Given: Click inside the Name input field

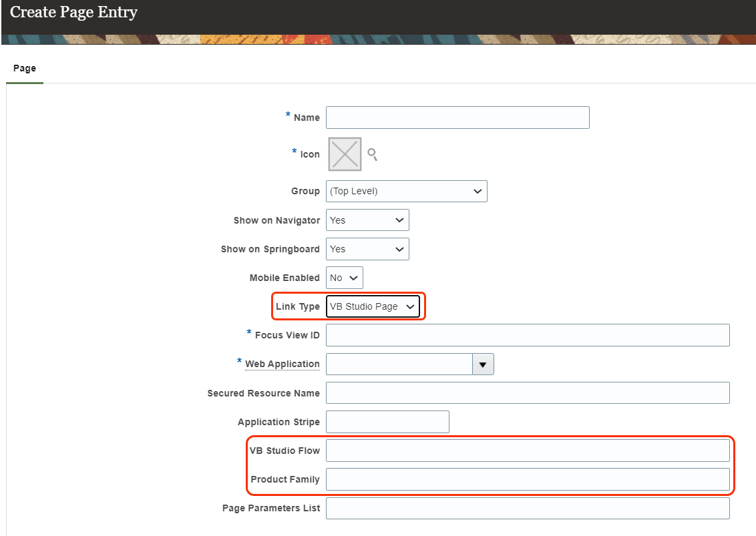Looking at the screenshot, I should click(x=457, y=117).
